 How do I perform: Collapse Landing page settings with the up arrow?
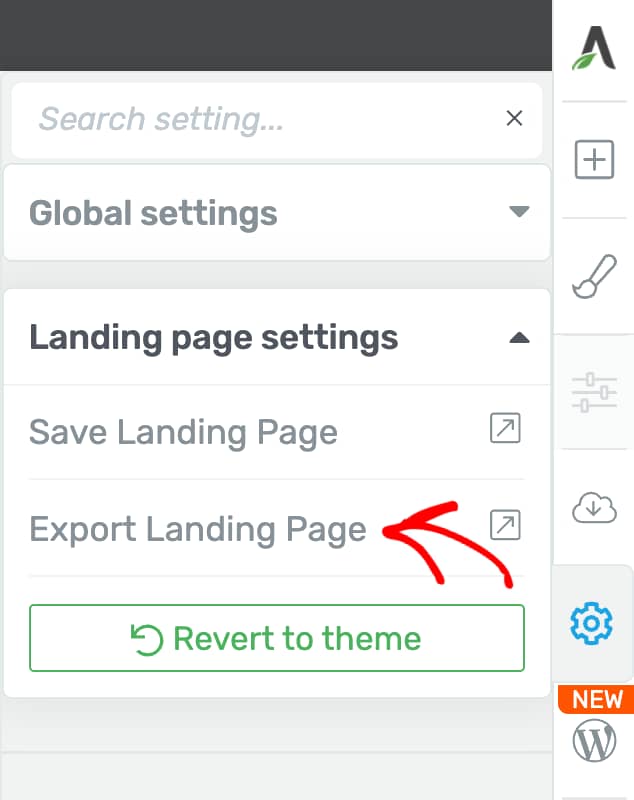pos(519,337)
